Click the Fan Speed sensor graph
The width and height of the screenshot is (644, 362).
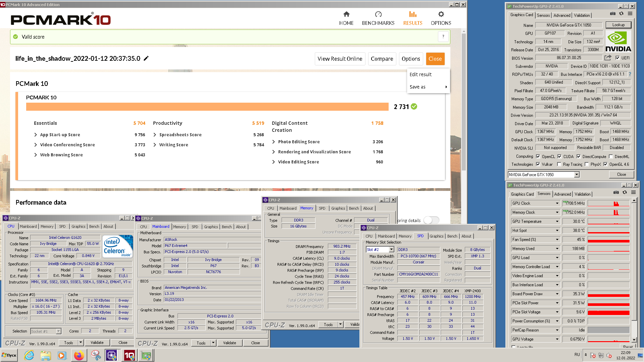[608, 240]
